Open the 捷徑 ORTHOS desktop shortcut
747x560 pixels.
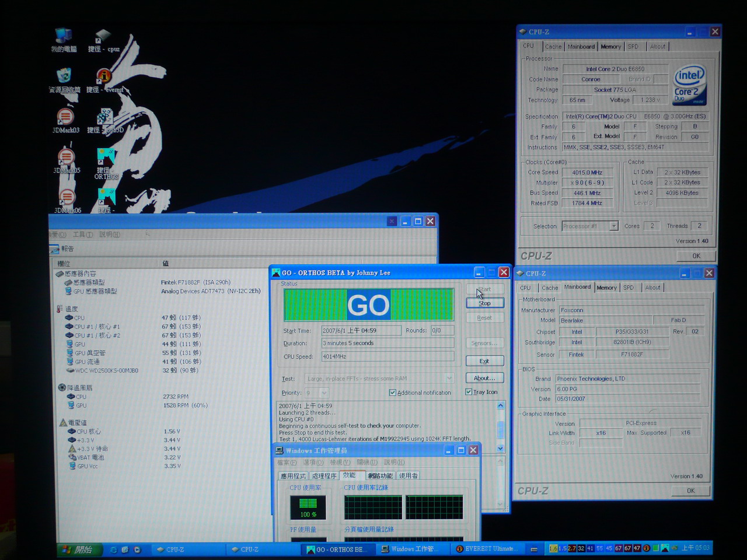106,164
